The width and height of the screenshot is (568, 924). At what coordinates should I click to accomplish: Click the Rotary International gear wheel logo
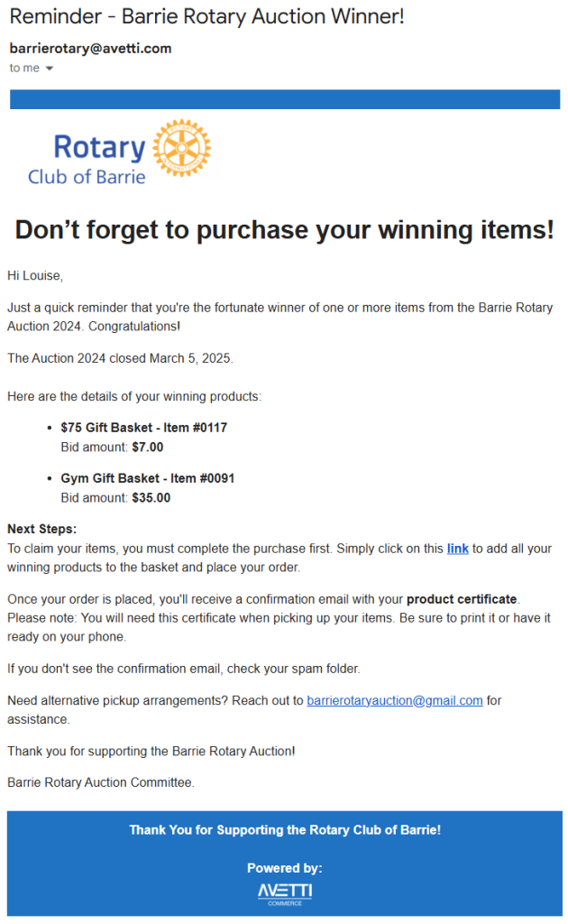tap(182, 148)
